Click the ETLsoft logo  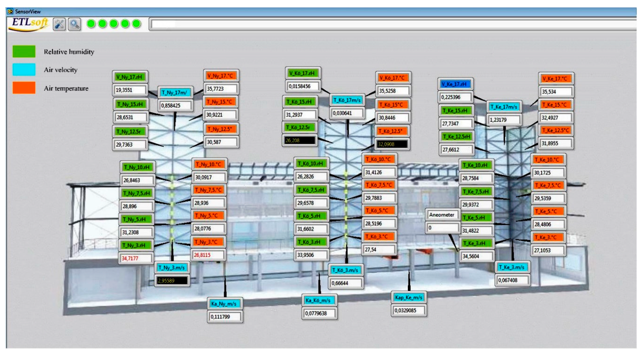click(30, 24)
